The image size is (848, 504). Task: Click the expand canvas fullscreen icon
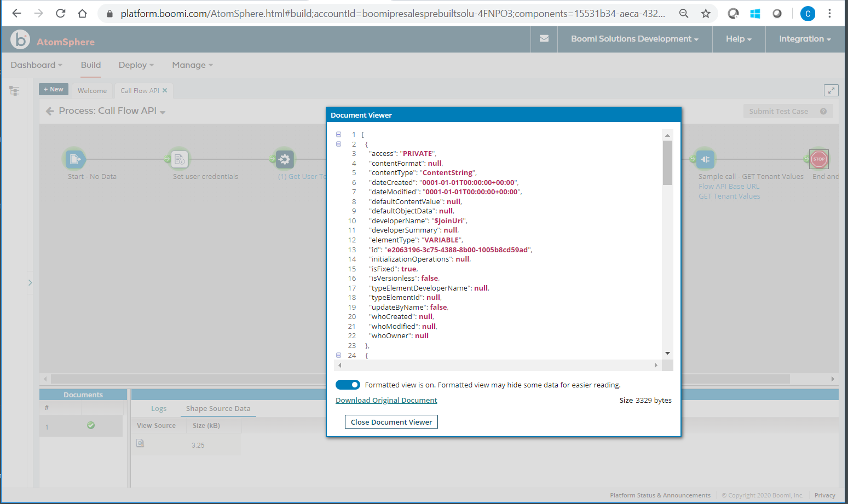click(x=830, y=90)
